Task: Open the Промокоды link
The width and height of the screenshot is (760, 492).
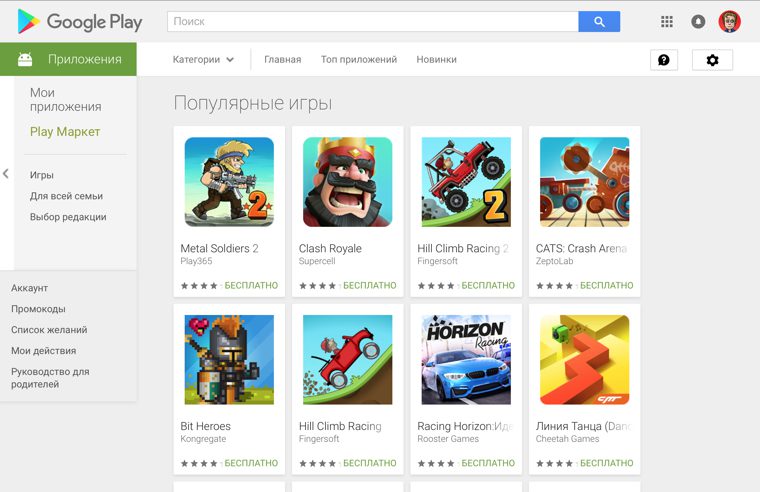Action: click(38, 309)
